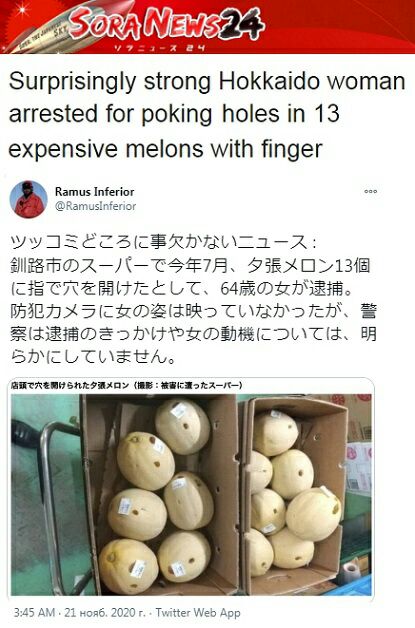Click the @RamusInferior handle
This screenshot has width=415, height=628.
[95, 206]
